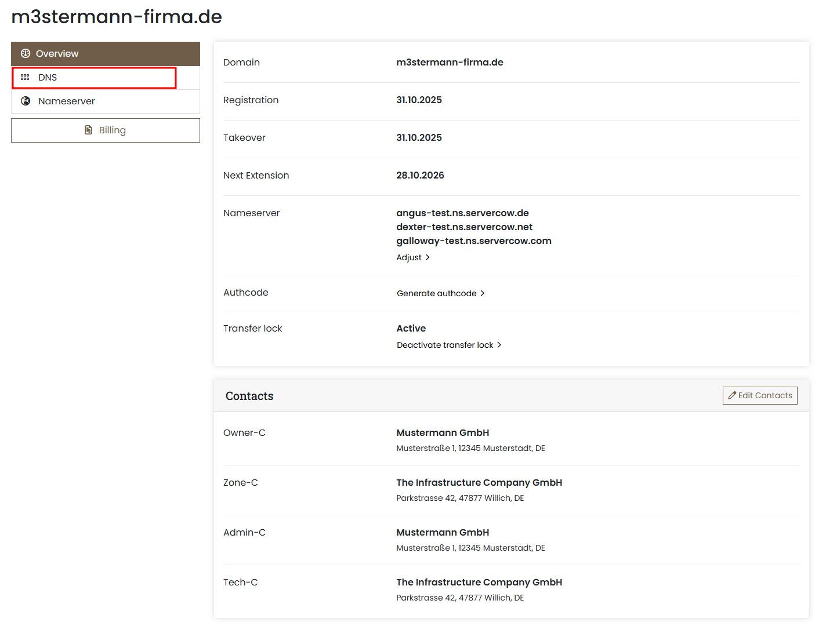This screenshot has width=826, height=644.
Task: Click the Tech-C Infrastructure Company GmbH entry
Action: coord(479,582)
